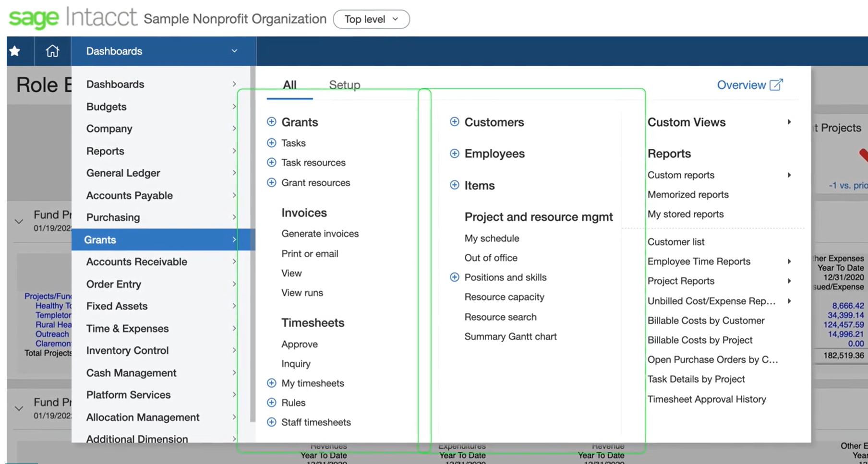Select Company in the module list

coord(161,129)
